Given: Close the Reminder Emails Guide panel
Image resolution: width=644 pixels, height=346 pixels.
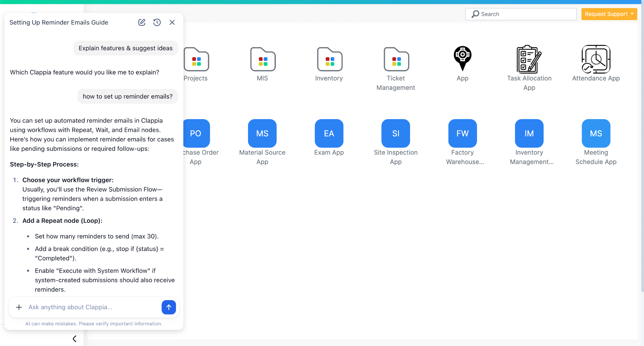Looking at the screenshot, I should [172, 22].
